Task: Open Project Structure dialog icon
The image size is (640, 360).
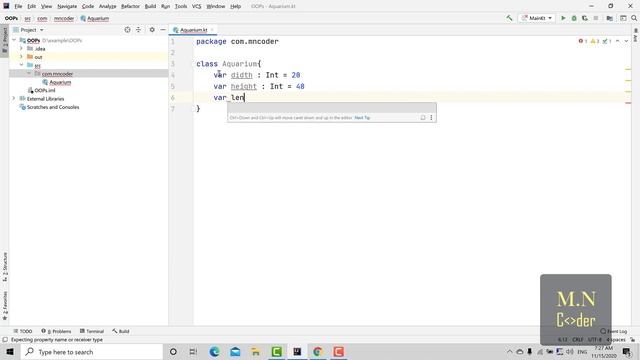Action: pos(609,18)
